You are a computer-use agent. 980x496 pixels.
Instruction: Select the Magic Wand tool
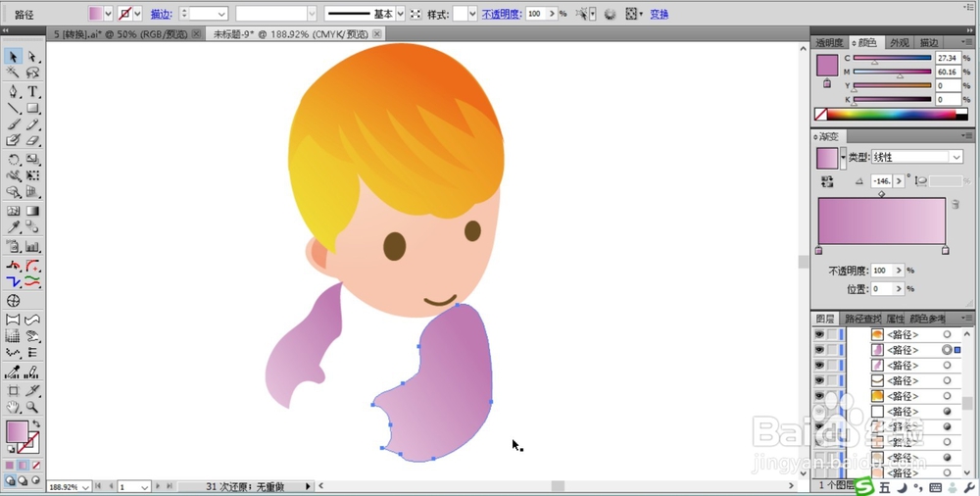pyautogui.click(x=13, y=74)
